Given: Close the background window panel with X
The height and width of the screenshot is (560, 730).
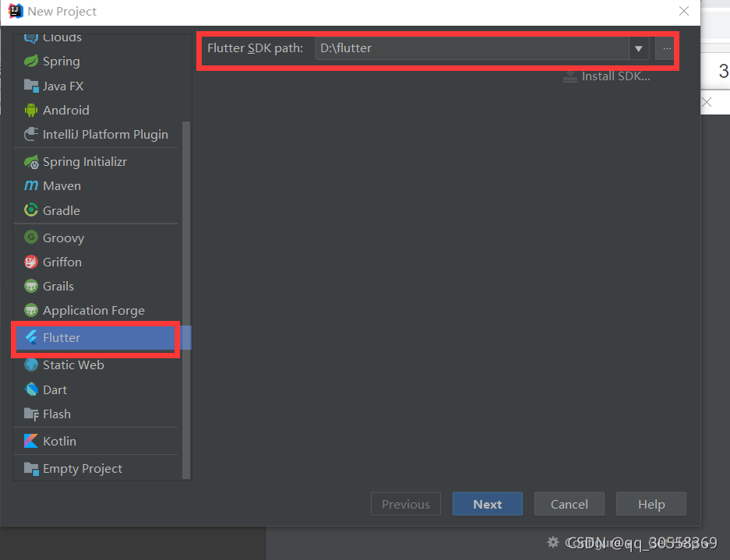Looking at the screenshot, I should [x=707, y=102].
